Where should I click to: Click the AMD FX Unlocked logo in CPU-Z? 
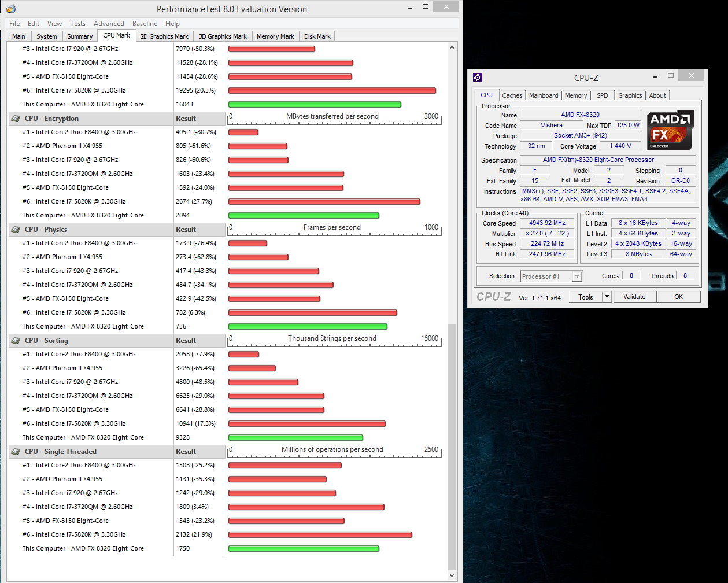[x=670, y=130]
